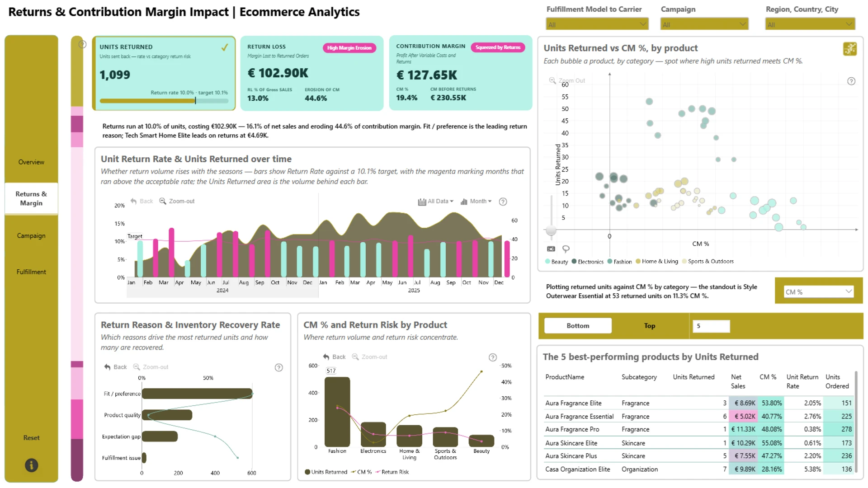Click Zoom-out in Unit Return Rate chart

(x=177, y=201)
